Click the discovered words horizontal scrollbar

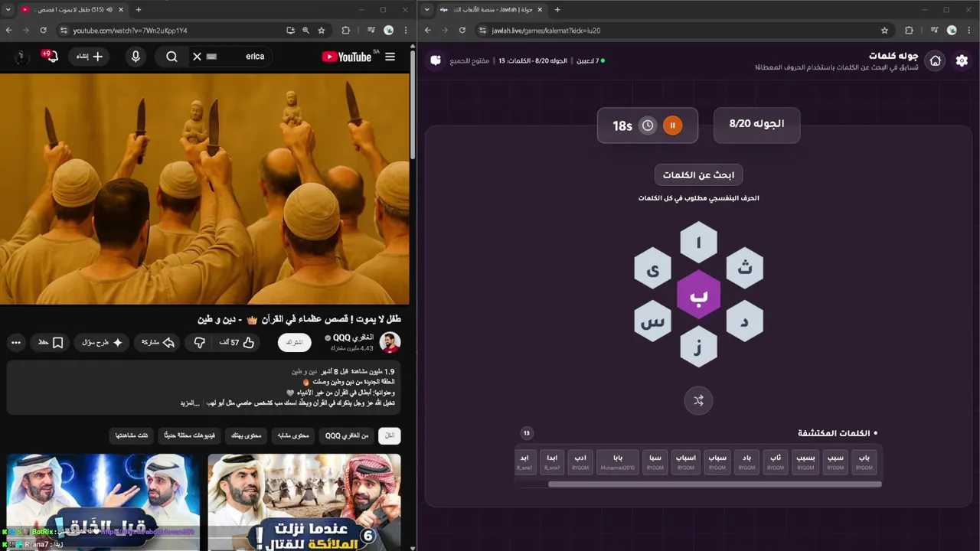pos(714,484)
